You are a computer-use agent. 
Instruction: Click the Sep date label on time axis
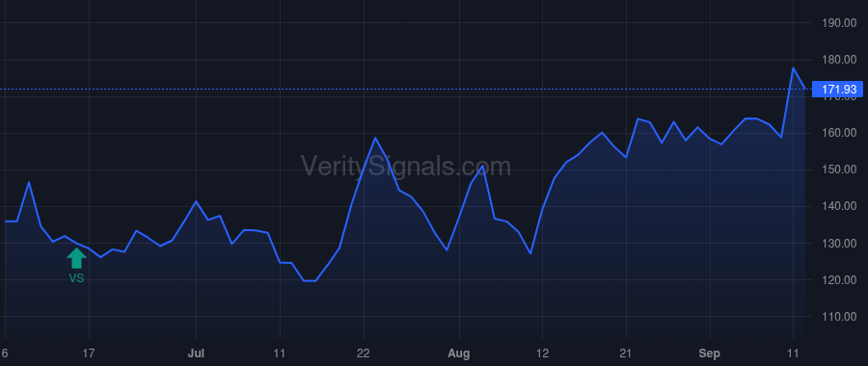(x=710, y=353)
